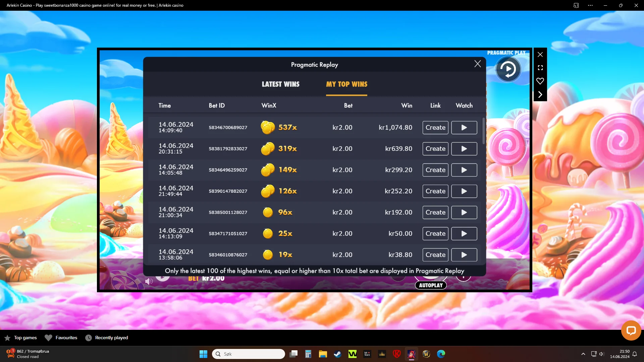644x362 pixels.
Task: Click the cast icon in the title bar
Action: pos(576,5)
